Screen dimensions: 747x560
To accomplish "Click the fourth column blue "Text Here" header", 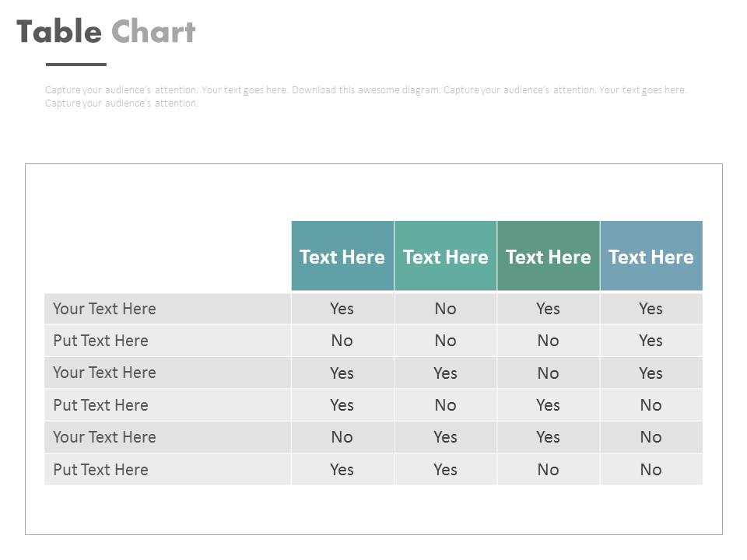I will pos(651,257).
